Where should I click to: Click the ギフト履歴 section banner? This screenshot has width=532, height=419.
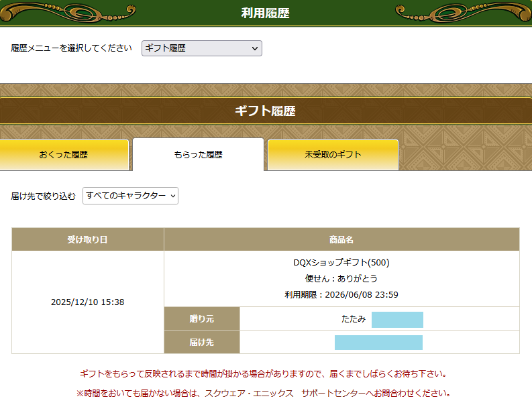click(266, 111)
